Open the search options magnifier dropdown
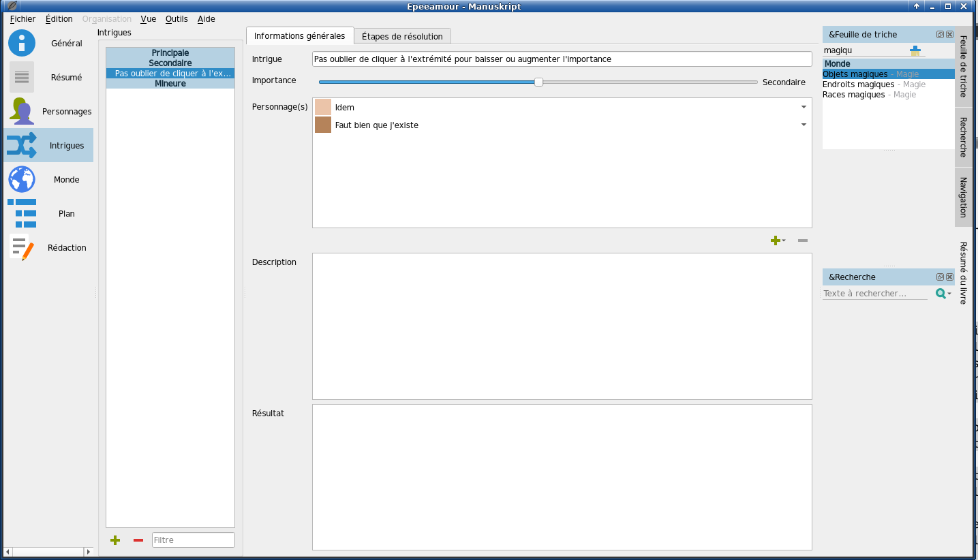This screenshot has width=978, height=560. click(x=943, y=294)
